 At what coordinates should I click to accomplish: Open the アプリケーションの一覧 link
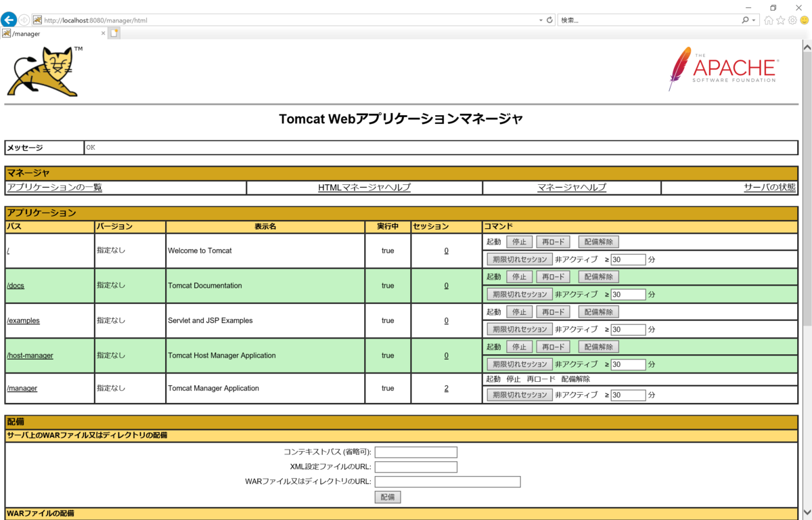[54, 188]
